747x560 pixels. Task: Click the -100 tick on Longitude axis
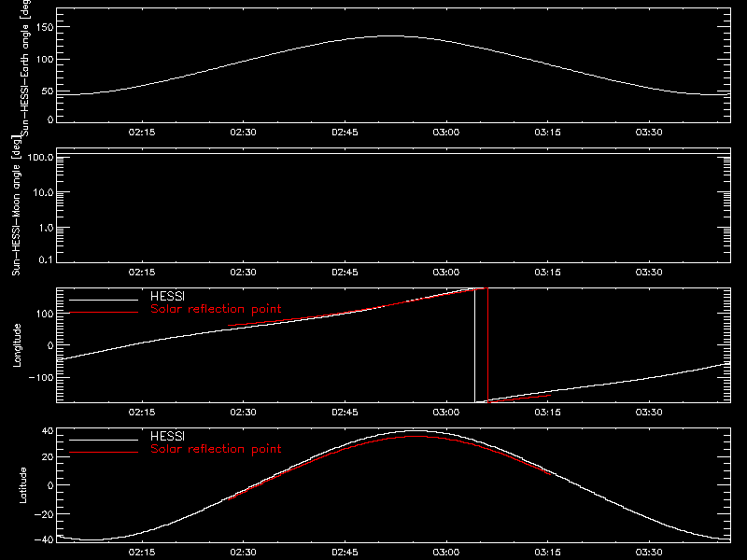(x=41, y=377)
